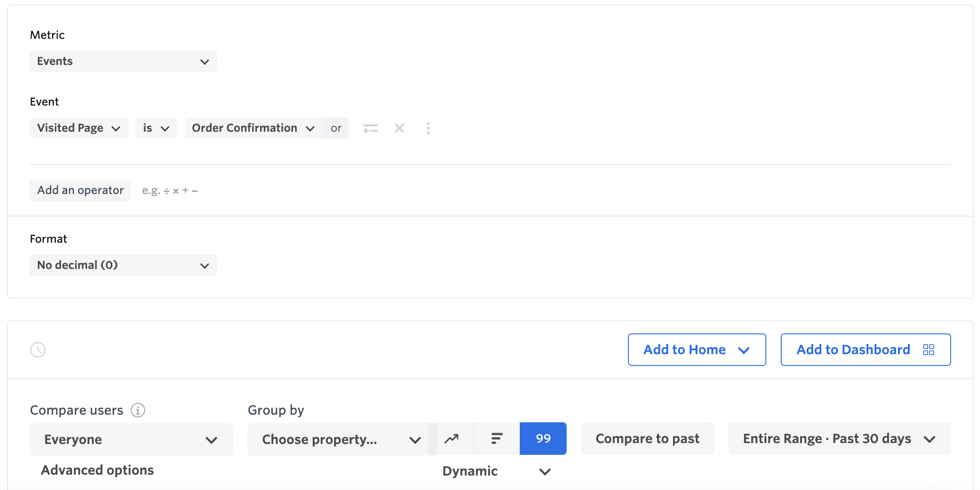Screen dimensions: 980x490
Task: Select the 99 number view toggle
Action: tap(543, 439)
